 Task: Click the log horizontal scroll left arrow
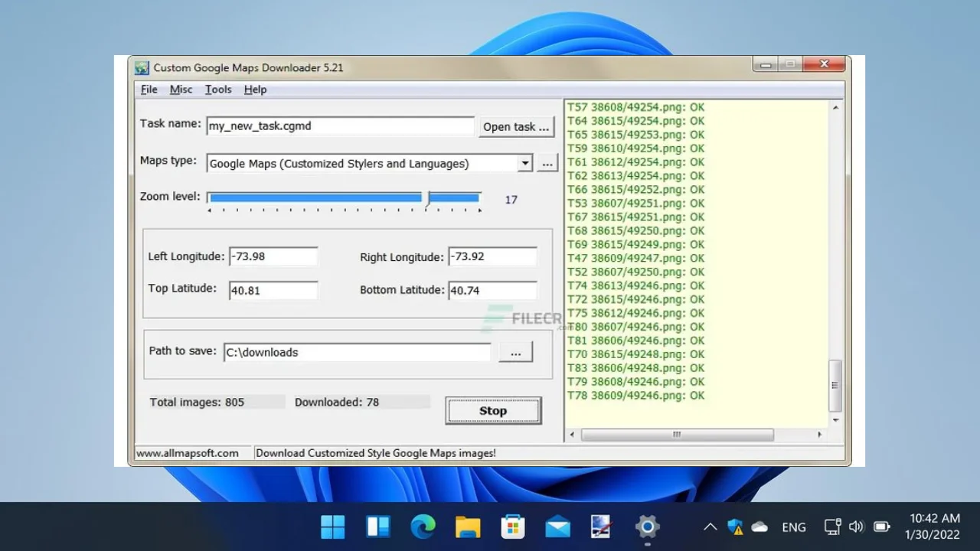pyautogui.click(x=573, y=435)
